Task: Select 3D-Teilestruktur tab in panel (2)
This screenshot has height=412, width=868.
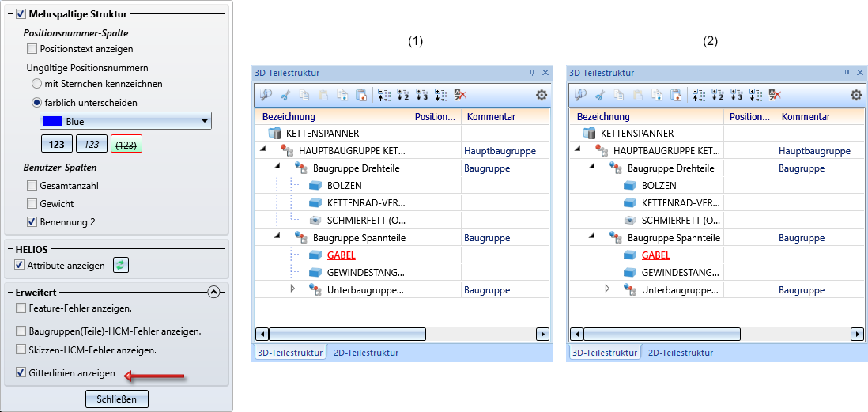Action: (x=605, y=352)
